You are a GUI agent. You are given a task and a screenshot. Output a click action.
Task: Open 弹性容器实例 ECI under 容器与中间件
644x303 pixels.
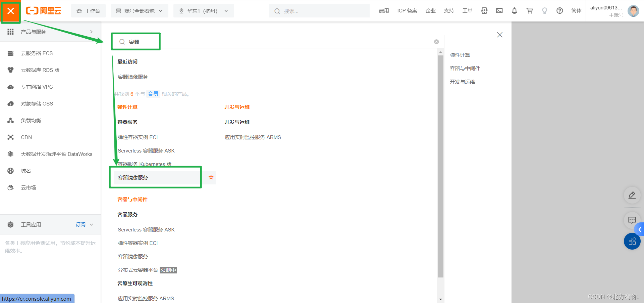click(138, 243)
